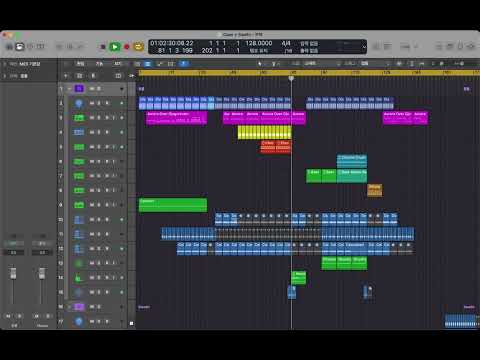Expand the Region MIDI defaults disclosure triangle

click(x=5, y=64)
